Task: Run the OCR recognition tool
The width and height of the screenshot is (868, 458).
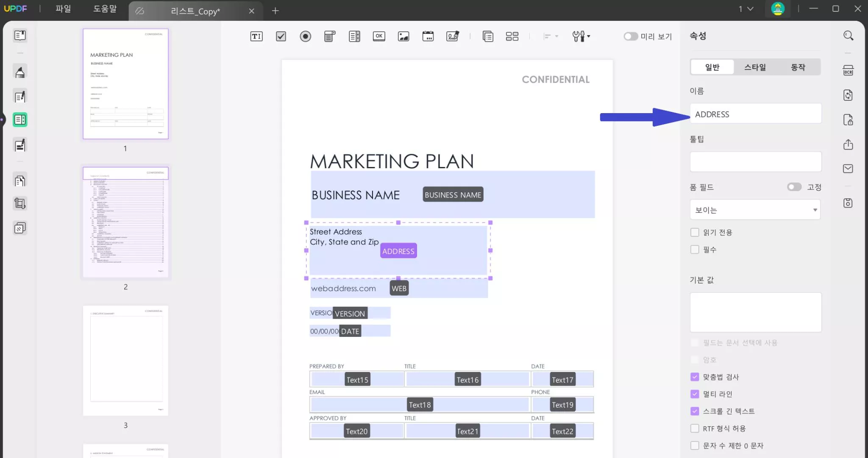Action: [848, 70]
